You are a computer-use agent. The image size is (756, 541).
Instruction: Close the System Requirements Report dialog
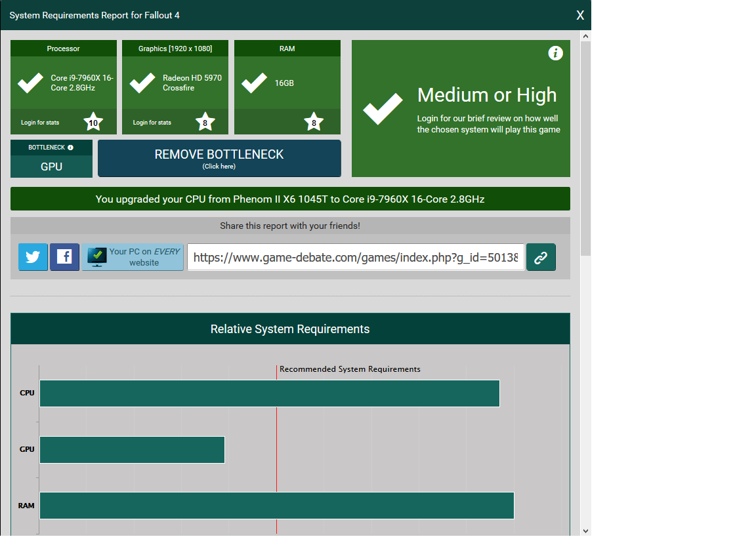coord(580,16)
